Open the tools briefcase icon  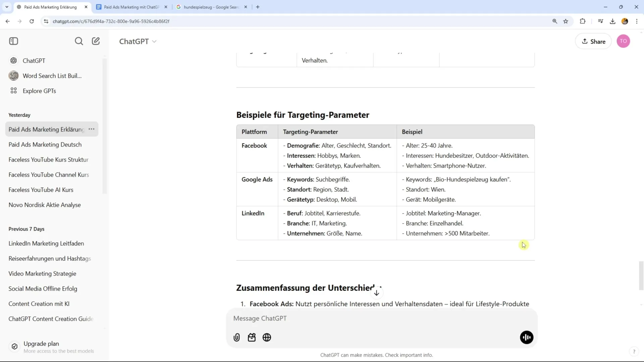[252, 338]
